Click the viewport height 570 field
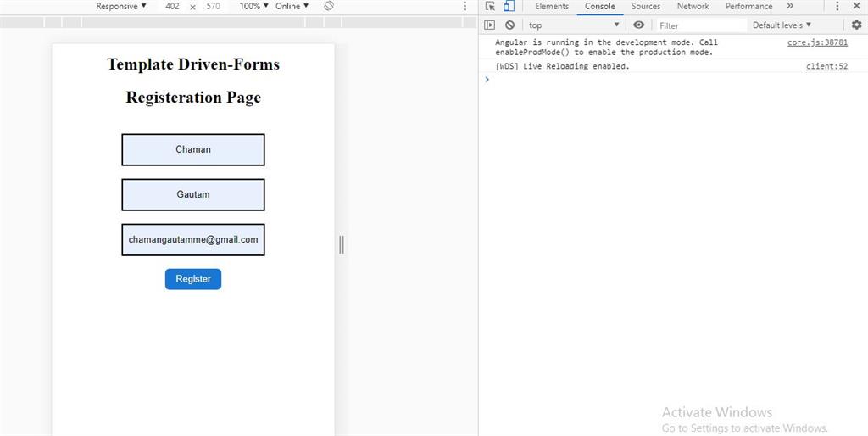Image resolution: width=868 pixels, height=436 pixels. (x=213, y=6)
